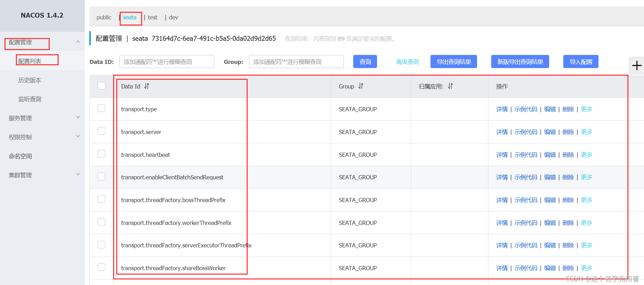Open 配置列表 in the sidebar
The width and height of the screenshot is (644, 285).
[x=30, y=61]
